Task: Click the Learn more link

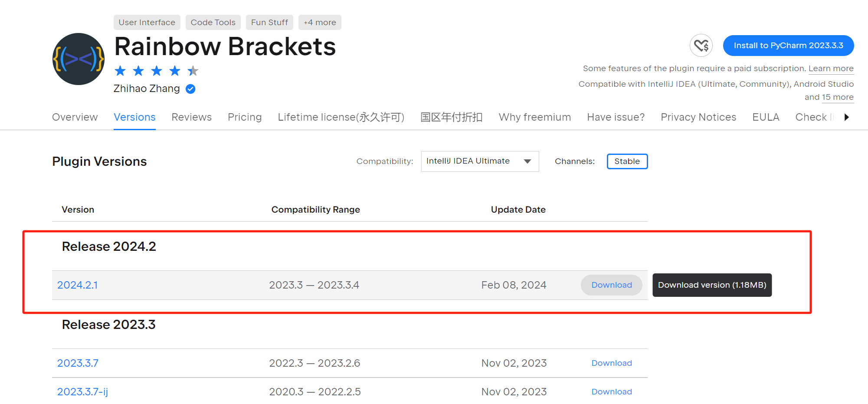Action: click(x=831, y=68)
